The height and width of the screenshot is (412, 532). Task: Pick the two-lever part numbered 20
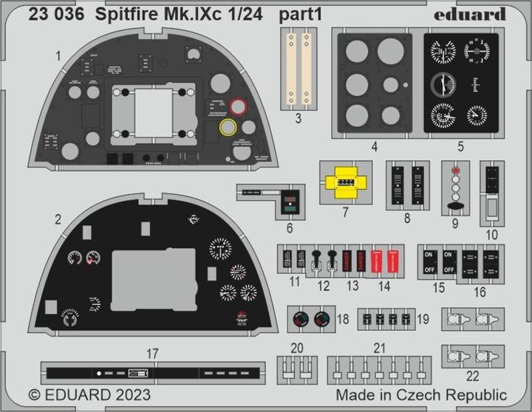coord(297,370)
